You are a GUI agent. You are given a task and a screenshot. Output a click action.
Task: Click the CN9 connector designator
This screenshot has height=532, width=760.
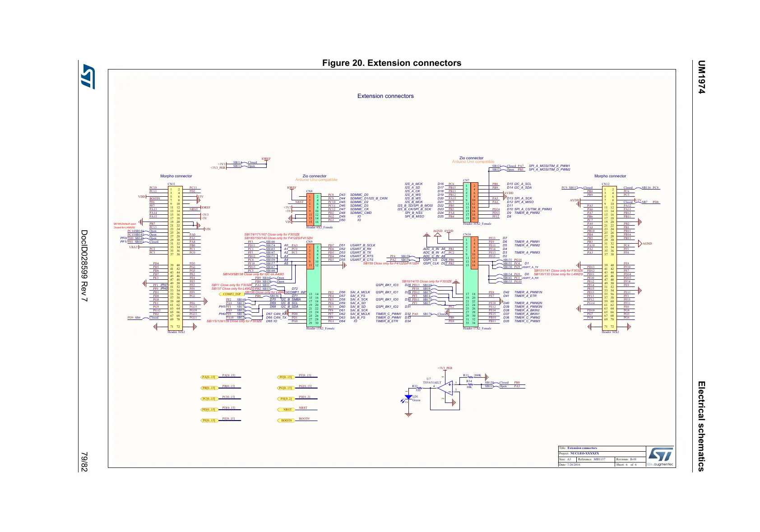tap(310, 242)
